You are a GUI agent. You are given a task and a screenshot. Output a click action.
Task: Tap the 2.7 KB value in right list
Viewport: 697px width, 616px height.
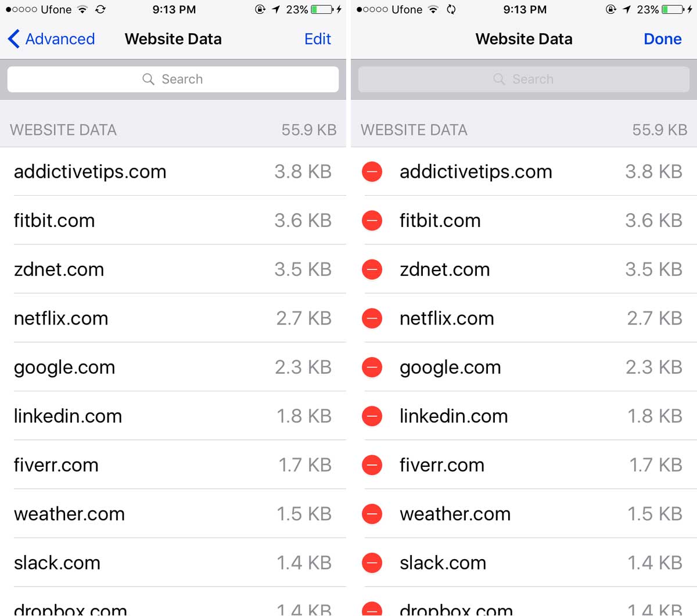tap(655, 318)
